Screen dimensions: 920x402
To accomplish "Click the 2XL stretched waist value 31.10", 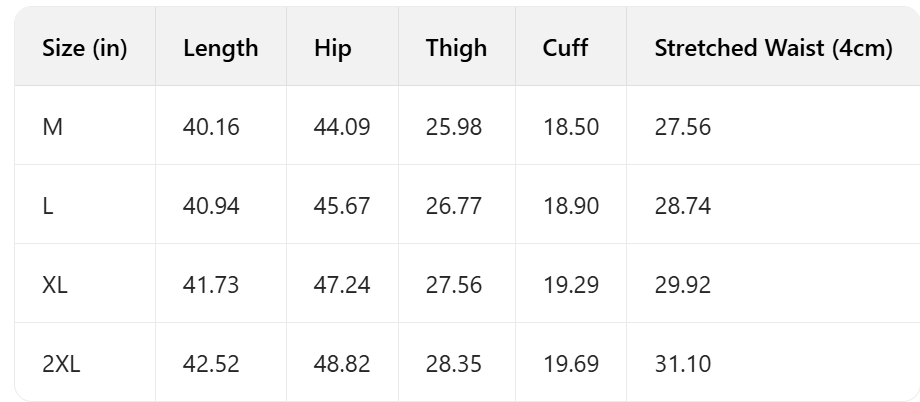I will 683,364.
